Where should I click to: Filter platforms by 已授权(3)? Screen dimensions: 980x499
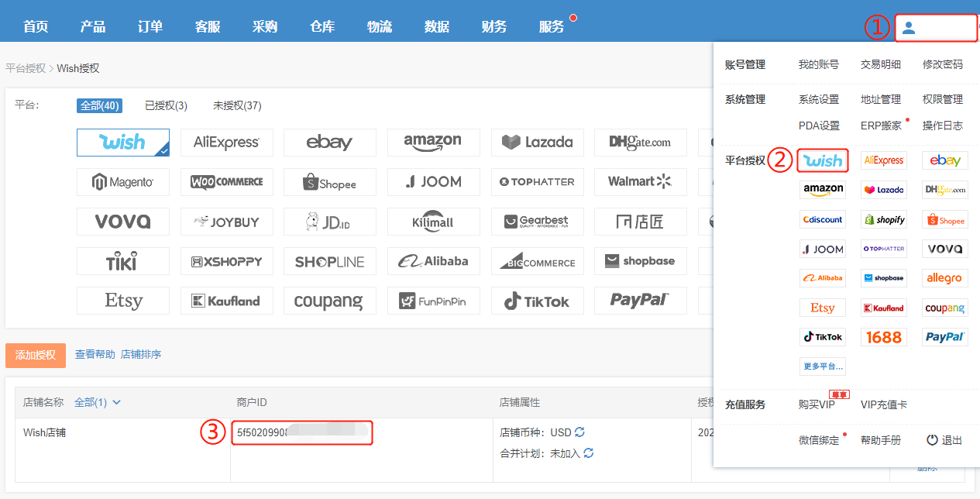pos(166,105)
